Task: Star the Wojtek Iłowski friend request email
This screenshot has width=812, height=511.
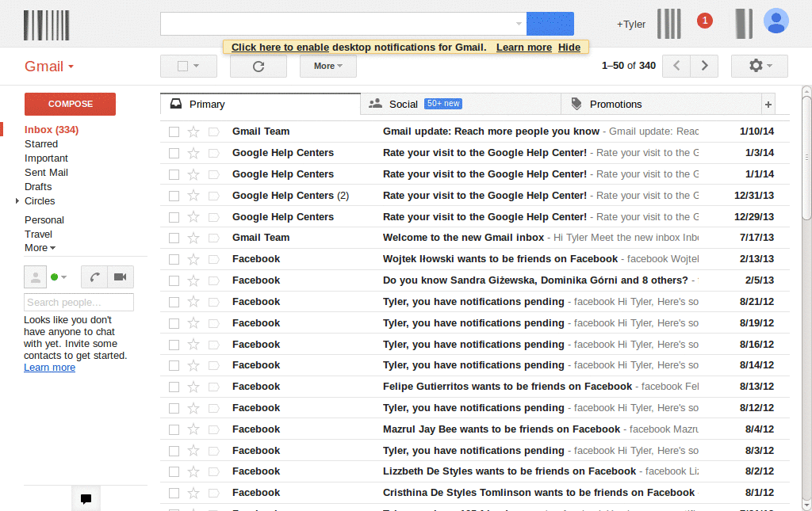Action: click(x=193, y=259)
